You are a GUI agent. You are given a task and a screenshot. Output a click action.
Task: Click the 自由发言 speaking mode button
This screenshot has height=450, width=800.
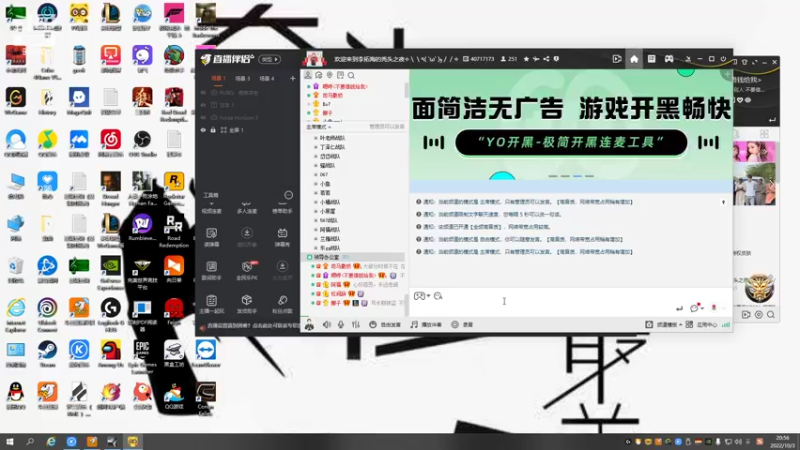(385, 324)
